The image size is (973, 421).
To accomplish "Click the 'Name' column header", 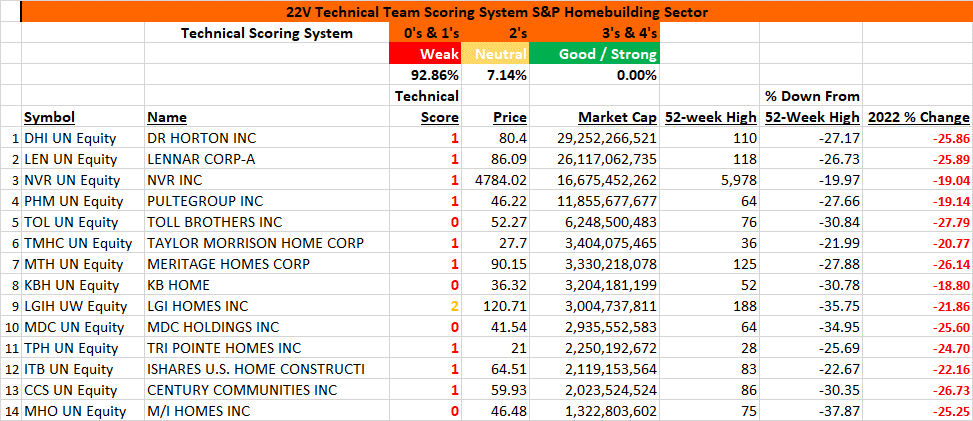I will (x=267, y=117).
